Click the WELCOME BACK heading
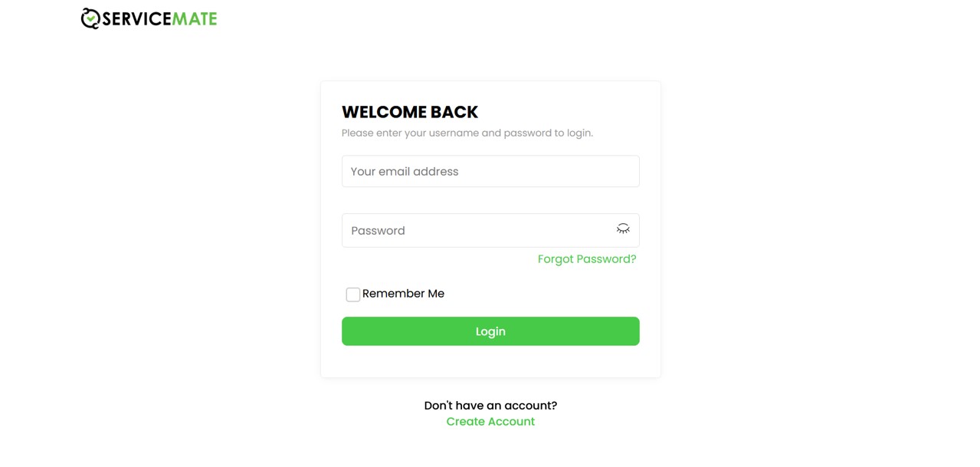This screenshot has width=980, height=467. pyautogui.click(x=409, y=111)
